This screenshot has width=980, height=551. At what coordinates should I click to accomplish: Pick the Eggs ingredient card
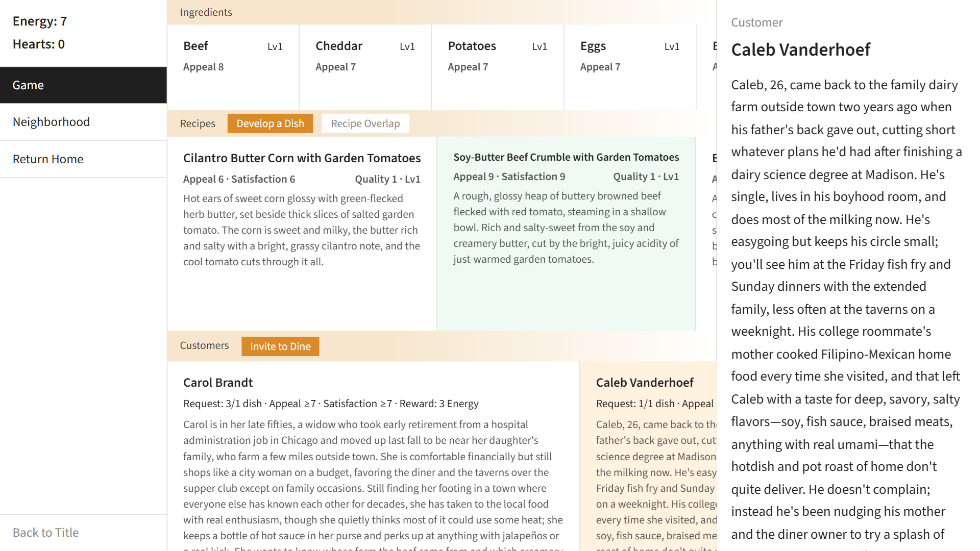(630, 67)
